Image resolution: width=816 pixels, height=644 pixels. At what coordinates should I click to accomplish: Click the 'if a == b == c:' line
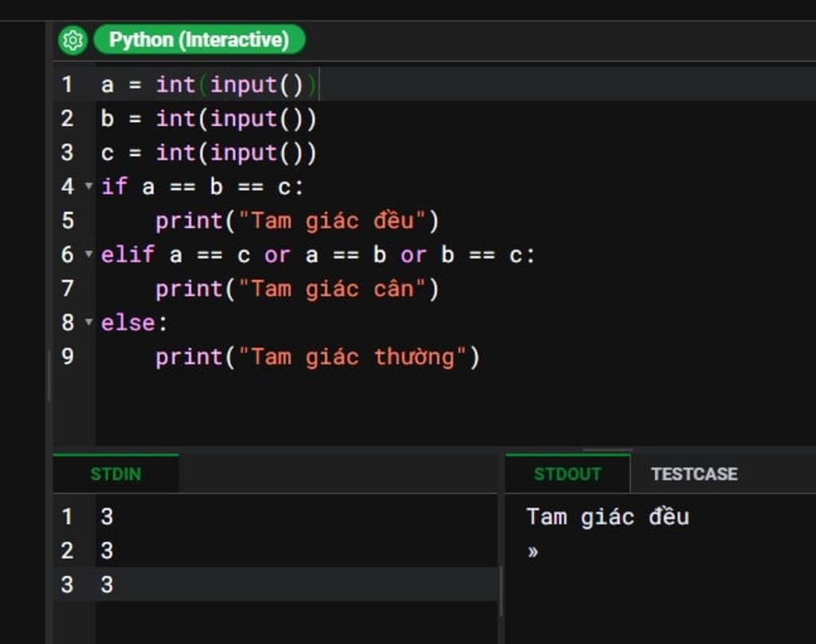pos(202,187)
